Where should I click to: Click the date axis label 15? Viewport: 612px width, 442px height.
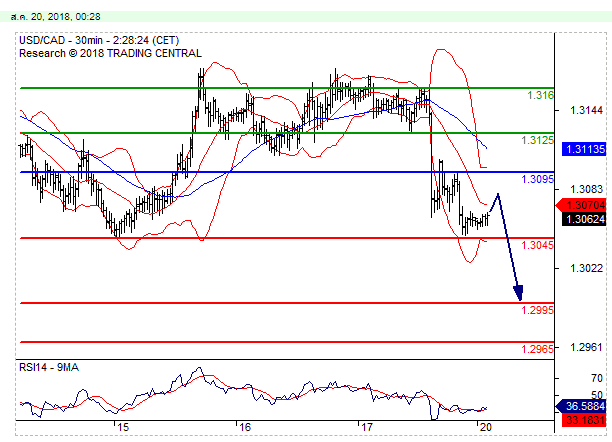[123, 427]
